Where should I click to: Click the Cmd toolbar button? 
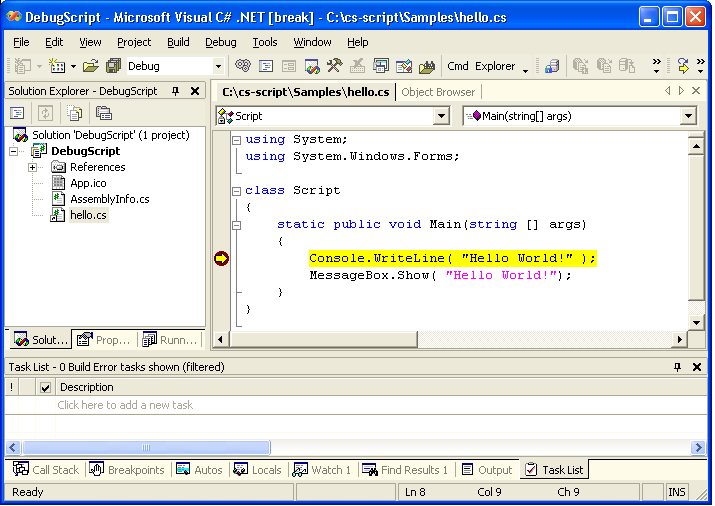click(x=457, y=66)
